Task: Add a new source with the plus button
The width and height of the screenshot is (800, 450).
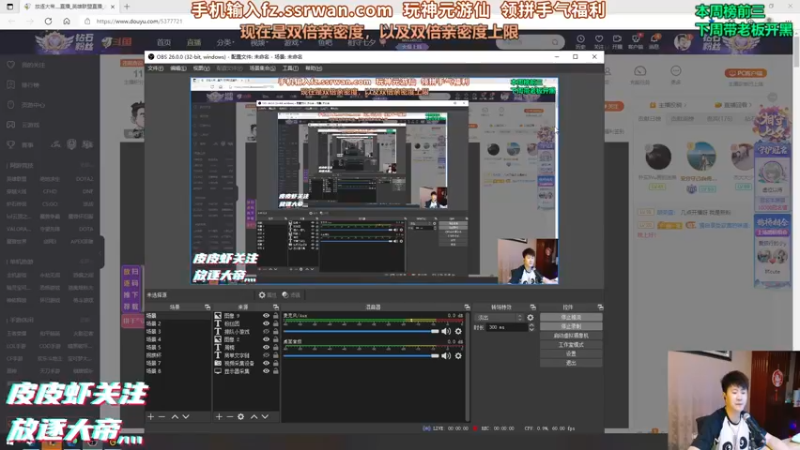Action: [x=219, y=417]
